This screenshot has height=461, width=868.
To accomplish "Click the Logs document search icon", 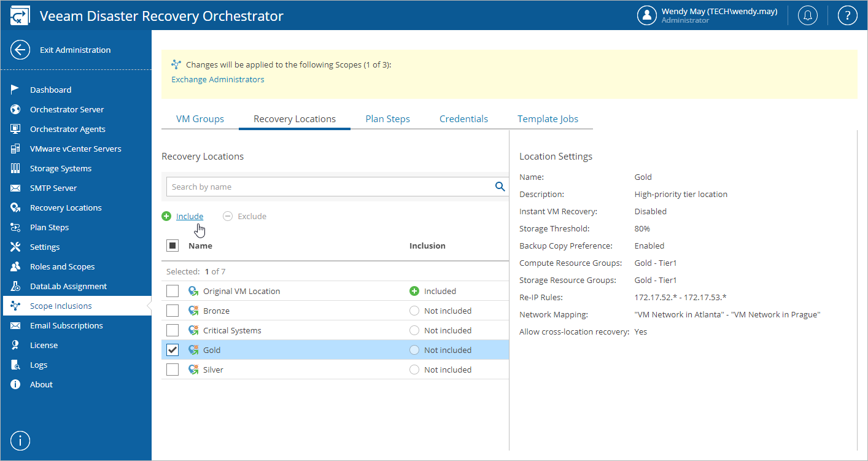I will 16,365.
